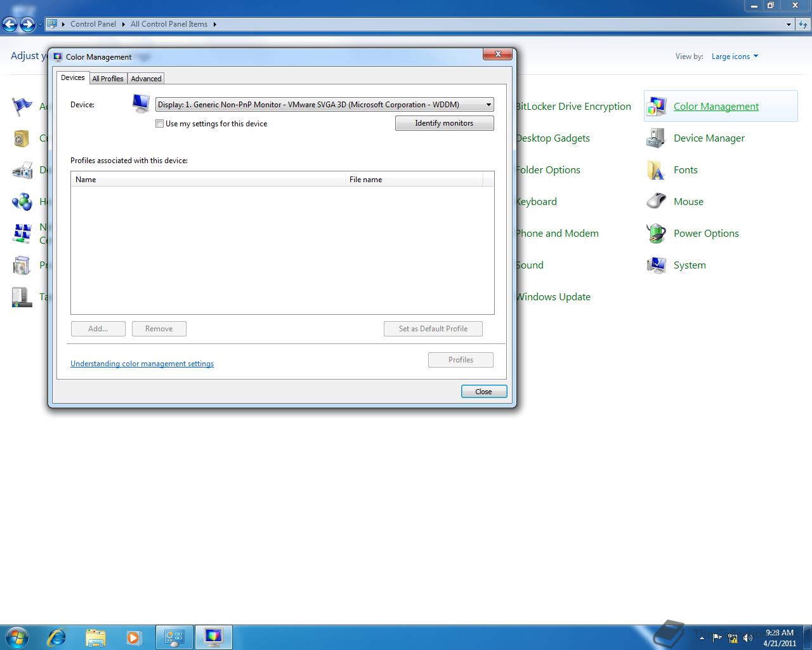Open Folder Options link
The image size is (812, 650).
click(x=548, y=170)
